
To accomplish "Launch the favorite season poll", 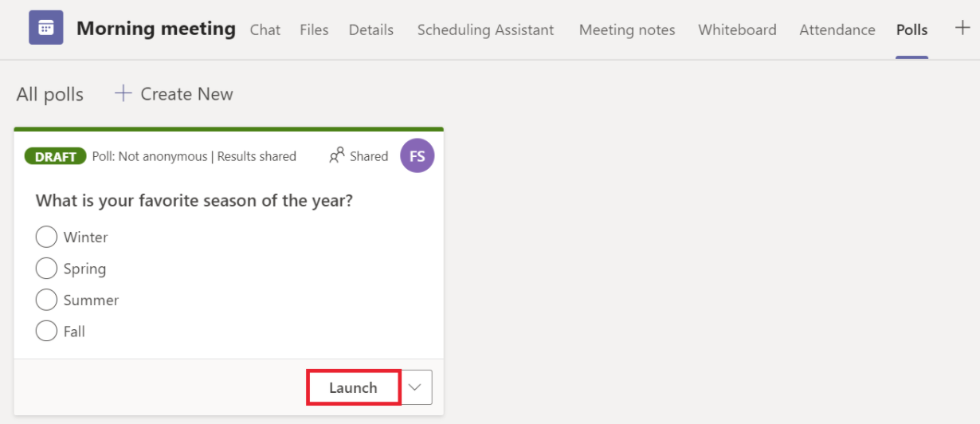I will tap(353, 387).
